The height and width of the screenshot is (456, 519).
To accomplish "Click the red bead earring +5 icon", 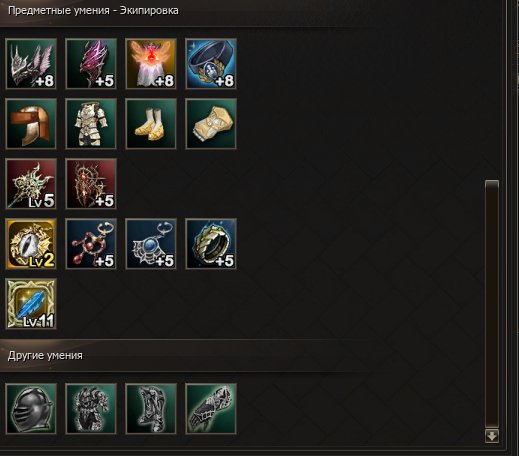I will coord(91,244).
